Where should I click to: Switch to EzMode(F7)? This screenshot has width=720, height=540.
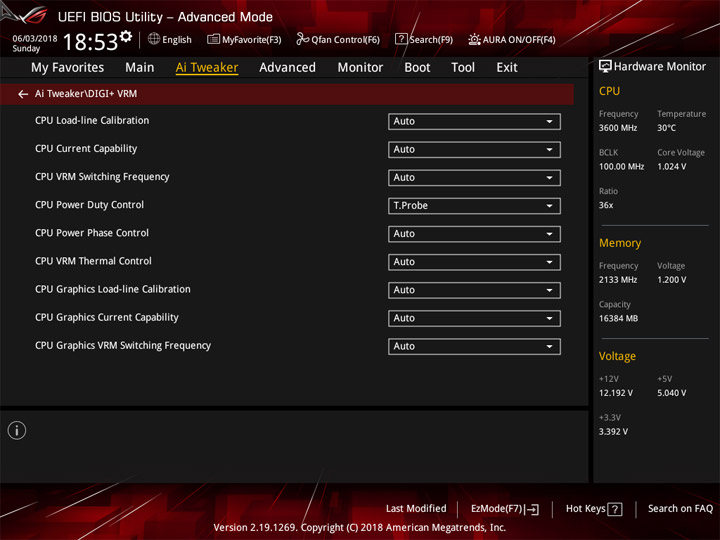pyautogui.click(x=505, y=509)
